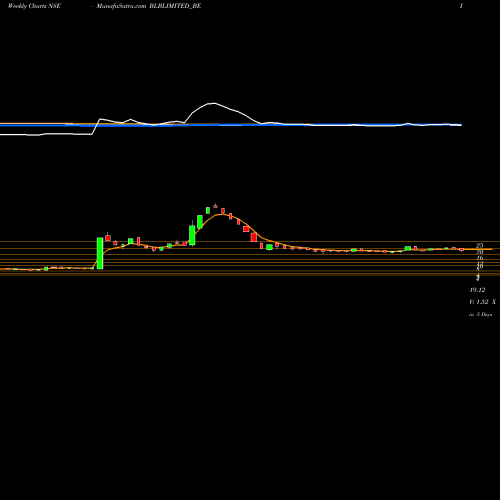Click the tallest green breakout candlestick

pyautogui.click(x=100, y=253)
